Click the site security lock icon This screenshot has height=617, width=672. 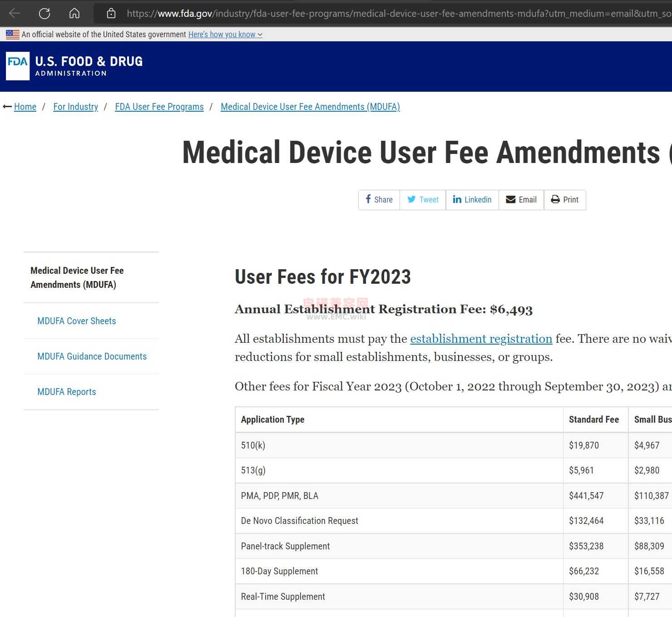111,13
